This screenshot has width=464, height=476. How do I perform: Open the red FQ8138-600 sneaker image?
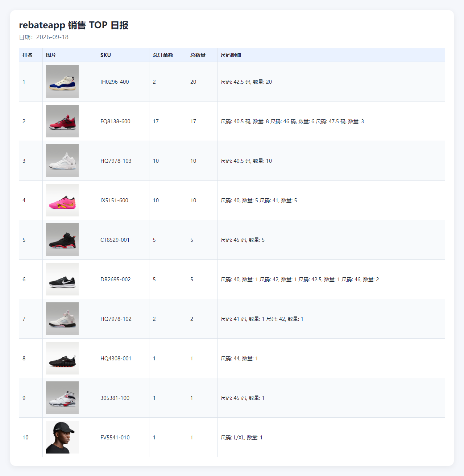62,121
